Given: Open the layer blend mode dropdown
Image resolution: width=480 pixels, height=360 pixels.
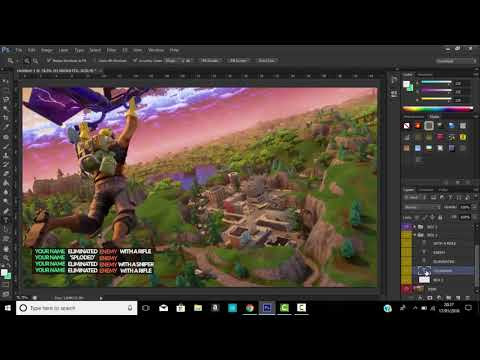Looking at the screenshot, I should (422, 207).
